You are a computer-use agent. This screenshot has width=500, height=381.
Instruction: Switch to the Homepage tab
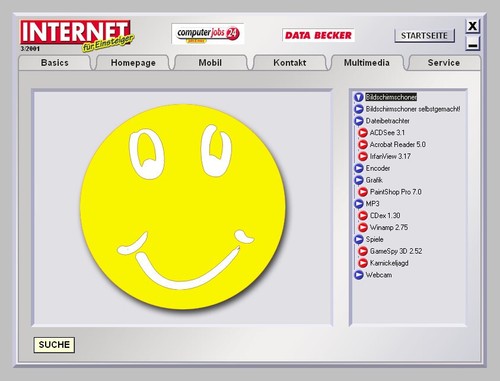coord(133,63)
